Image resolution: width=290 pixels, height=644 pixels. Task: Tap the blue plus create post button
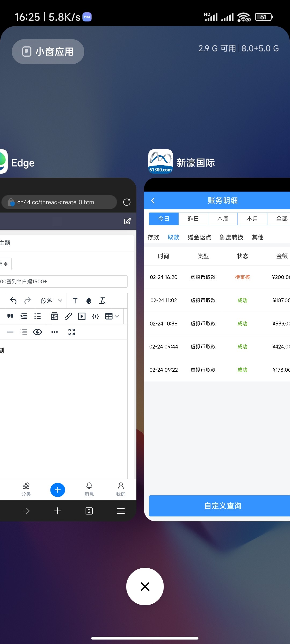pos(58,490)
